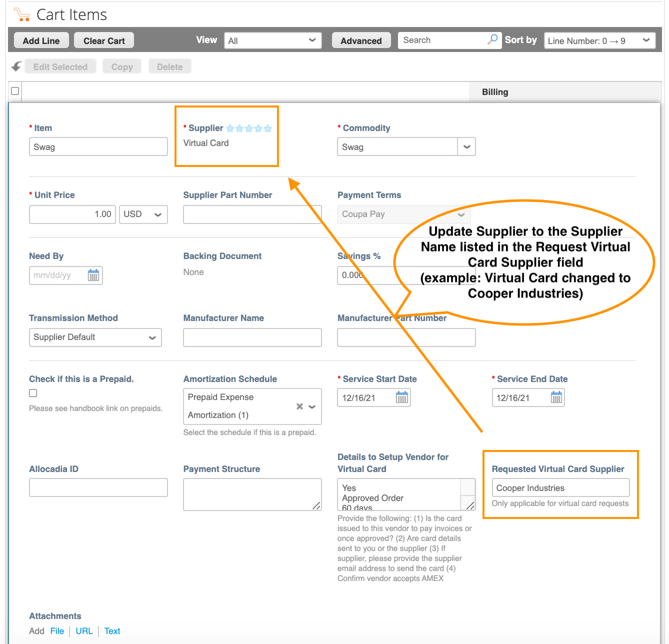
Task: Expand the Transmission Method dropdown
Action: pyautogui.click(x=95, y=337)
